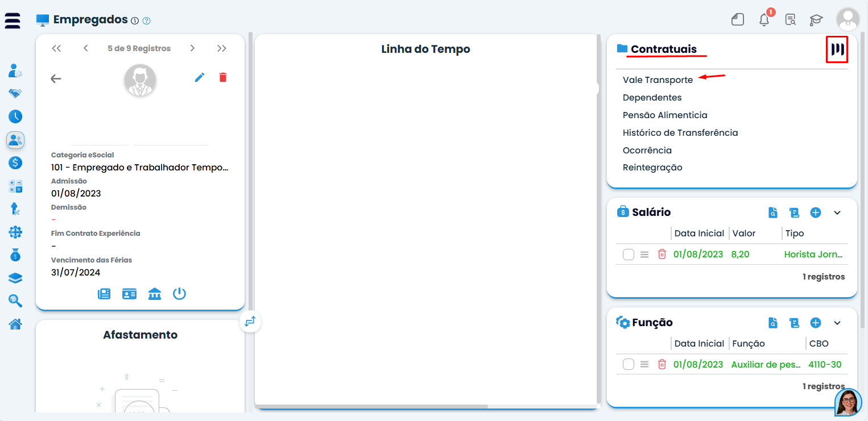Open the ID card icon on employee card

pos(130,294)
